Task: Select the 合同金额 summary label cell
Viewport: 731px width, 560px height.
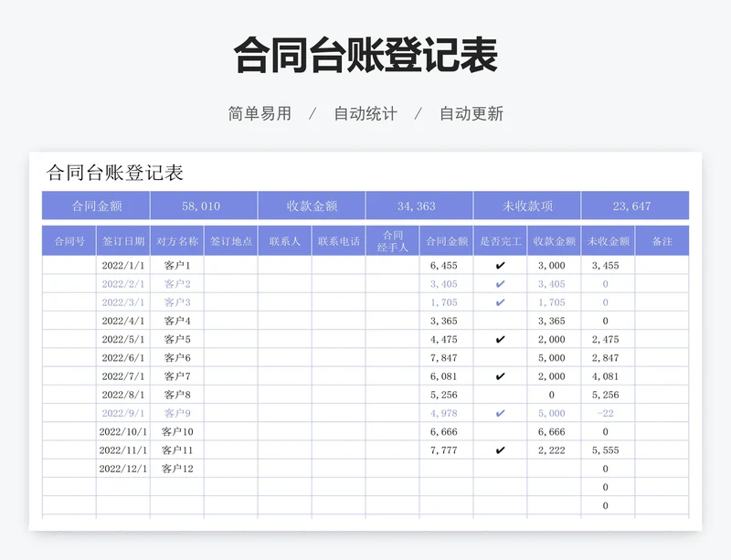Action: click(x=96, y=206)
